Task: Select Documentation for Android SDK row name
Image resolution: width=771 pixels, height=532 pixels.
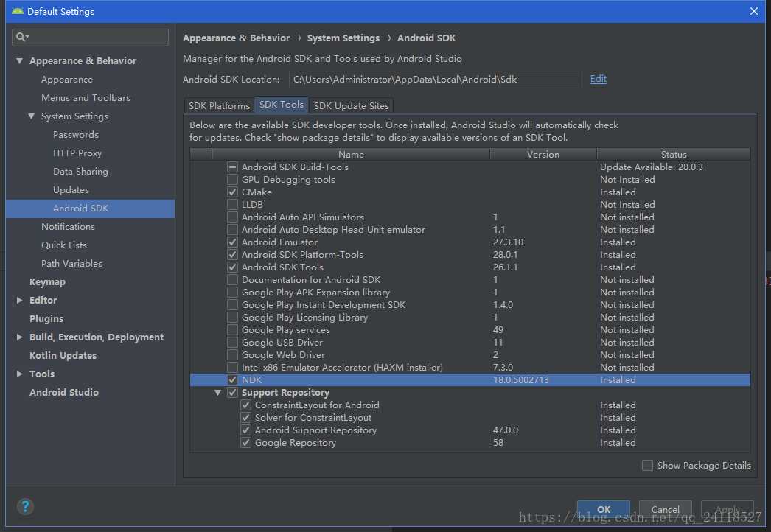Action: point(311,280)
